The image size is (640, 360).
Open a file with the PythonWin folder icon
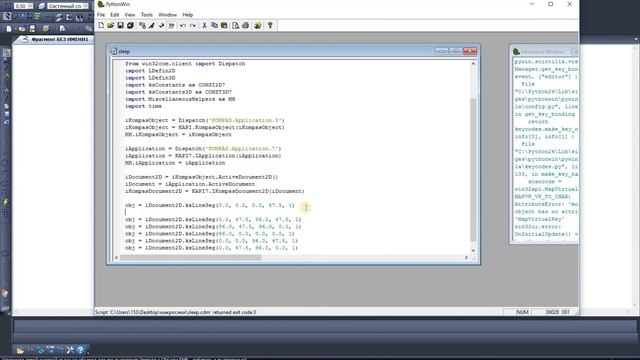111,25
